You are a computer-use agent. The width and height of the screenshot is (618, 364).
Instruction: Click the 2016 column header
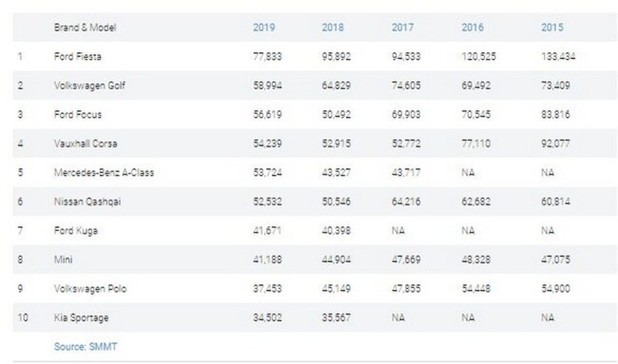(x=473, y=28)
